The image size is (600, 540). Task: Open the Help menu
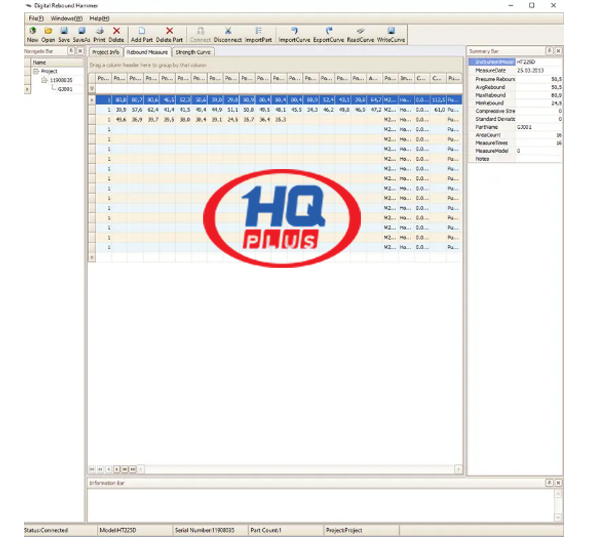(99, 18)
